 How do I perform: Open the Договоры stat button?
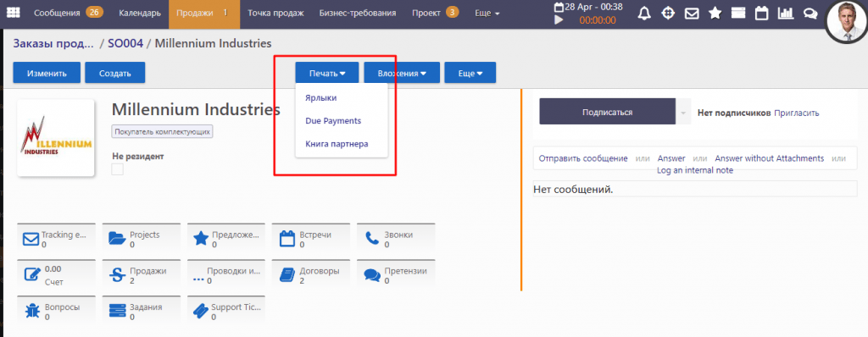pos(311,275)
